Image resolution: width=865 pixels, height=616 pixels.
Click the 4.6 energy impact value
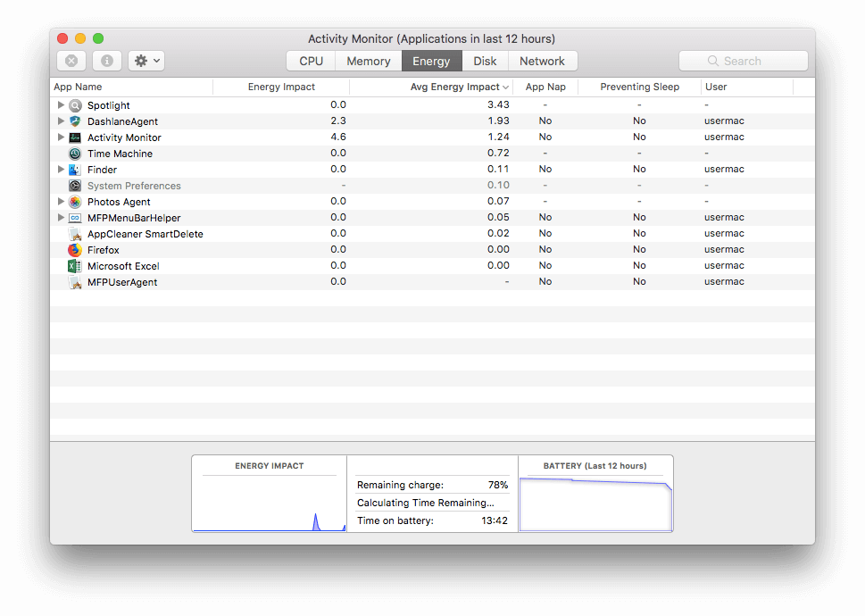pyautogui.click(x=338, y=137)
